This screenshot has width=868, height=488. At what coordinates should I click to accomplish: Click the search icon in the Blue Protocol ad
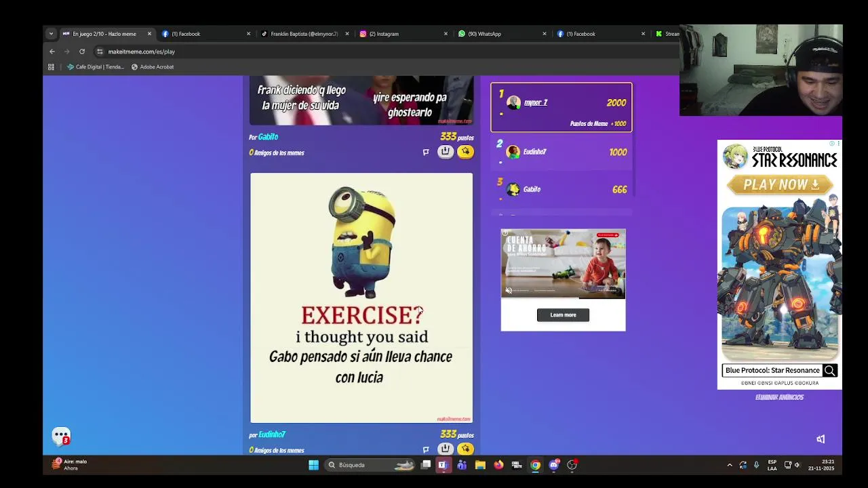(829, 370)
